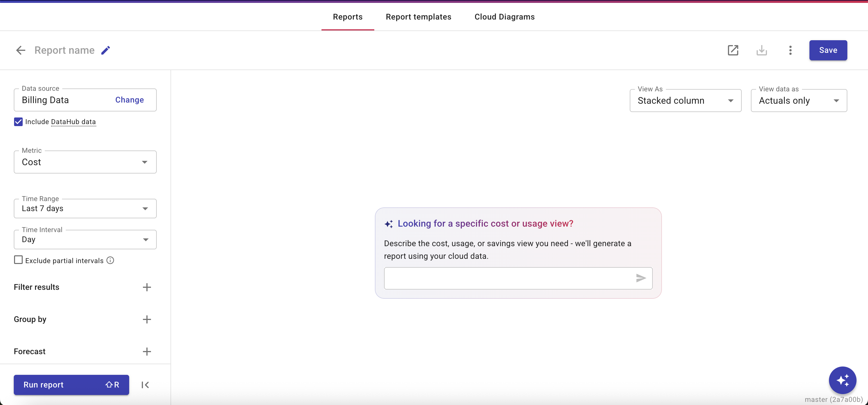Edit report name with pencil icon

point(106,50)
